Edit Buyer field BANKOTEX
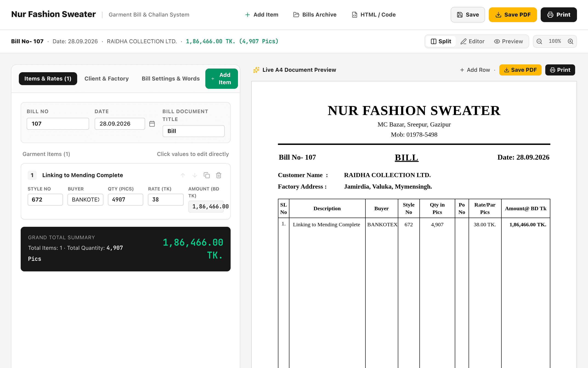 coord(85,200)
